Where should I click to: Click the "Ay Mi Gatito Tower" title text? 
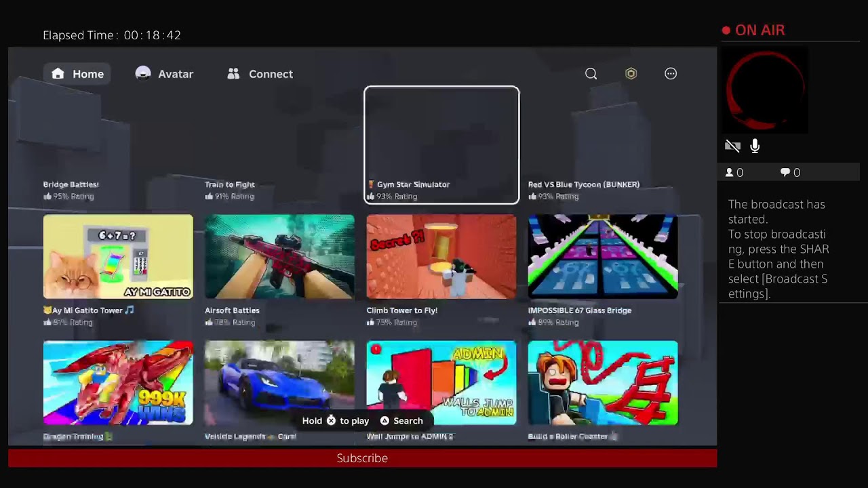coord(88,310)
